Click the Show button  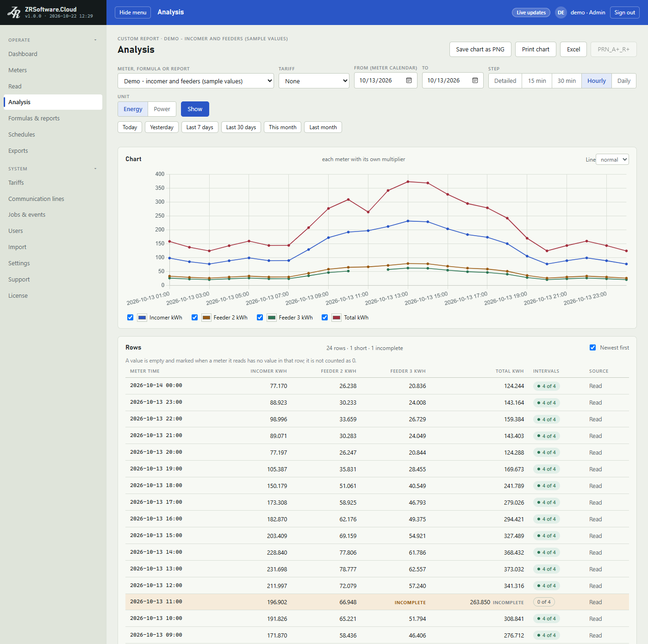(195, 109)
